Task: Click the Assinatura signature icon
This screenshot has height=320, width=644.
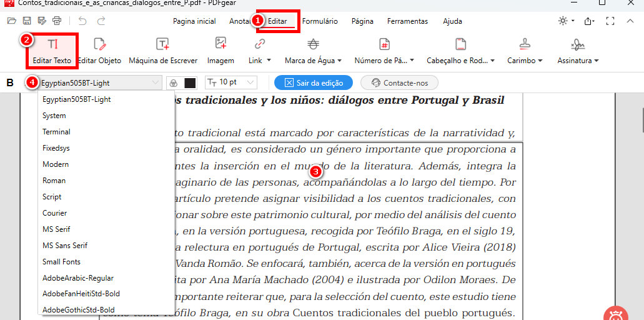Action: tap(578, 44)
